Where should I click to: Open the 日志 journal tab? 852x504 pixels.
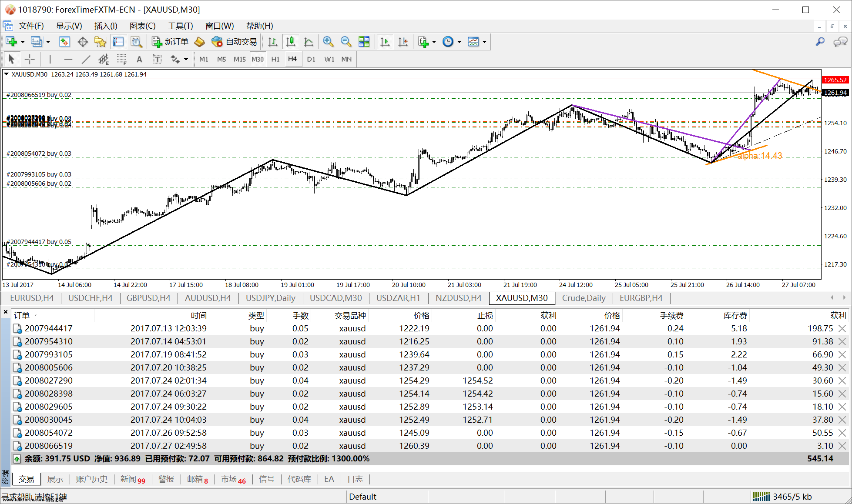tap(355, 479)
